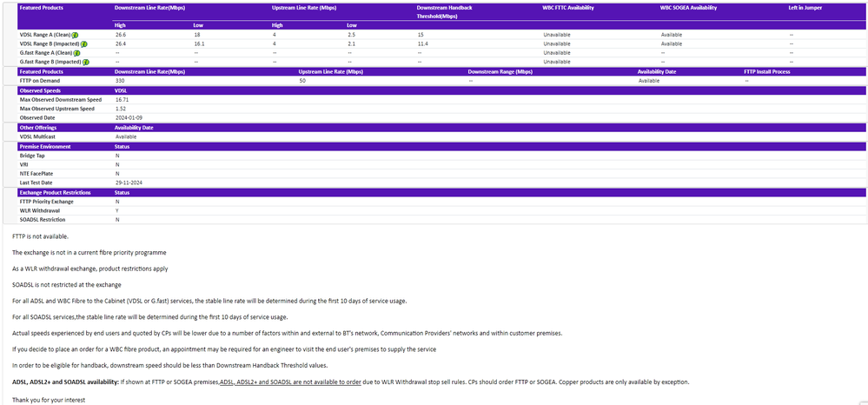This screenshot has height=405, width=868.
Task: Click the Max Observed Downstream Speed label
Action: point(61,99)
